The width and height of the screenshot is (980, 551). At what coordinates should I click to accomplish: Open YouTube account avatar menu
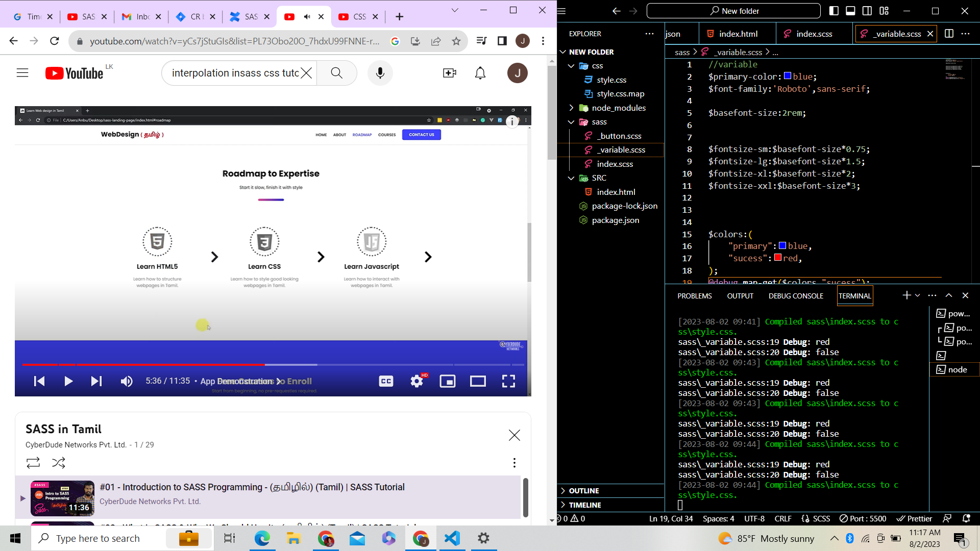(517, 73)
